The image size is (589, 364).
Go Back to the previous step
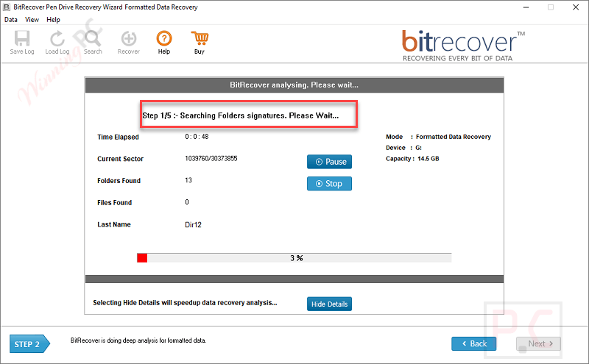473,343
